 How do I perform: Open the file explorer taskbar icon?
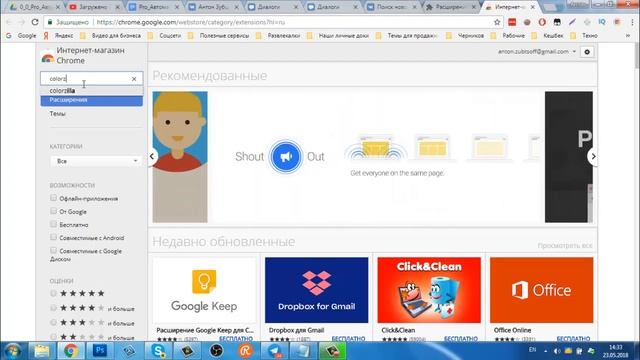(42, 351)
